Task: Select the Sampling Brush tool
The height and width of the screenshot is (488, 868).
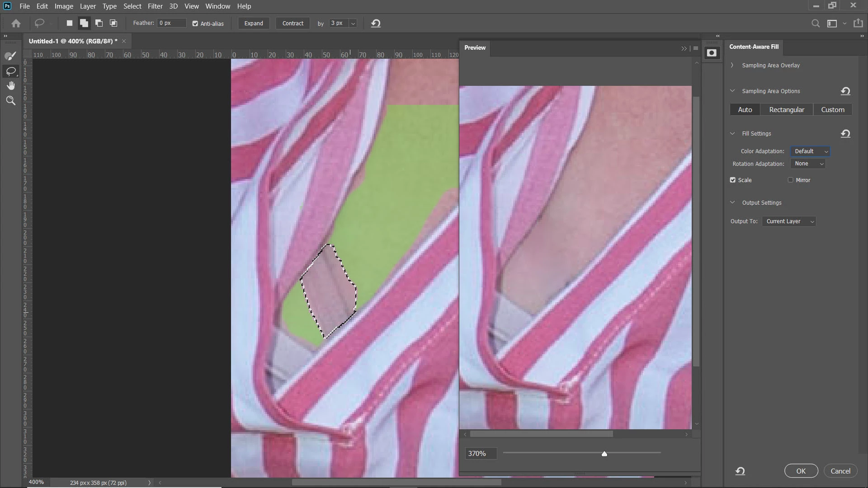Action: [10, 56]
